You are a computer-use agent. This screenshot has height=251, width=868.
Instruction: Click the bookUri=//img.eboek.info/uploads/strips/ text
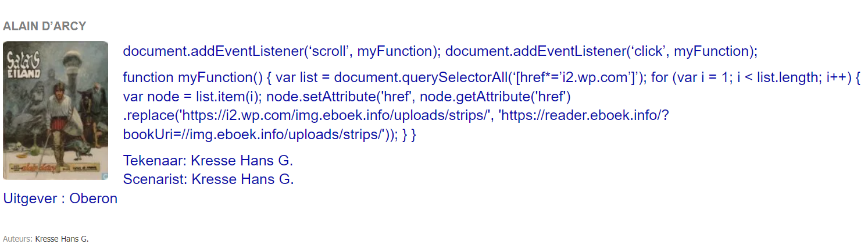(x=254, y=135)
